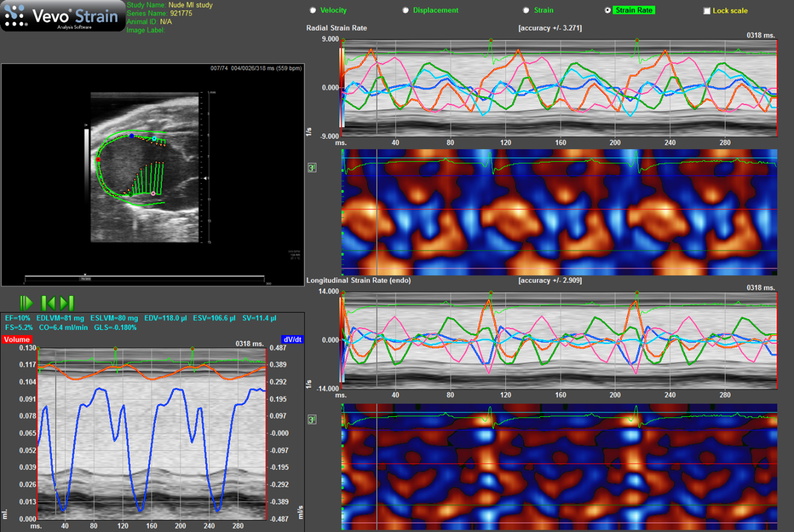Click the dark green segment marker on the trace
794x532 pixels.
pyautogui.click(x=130, y=194)
